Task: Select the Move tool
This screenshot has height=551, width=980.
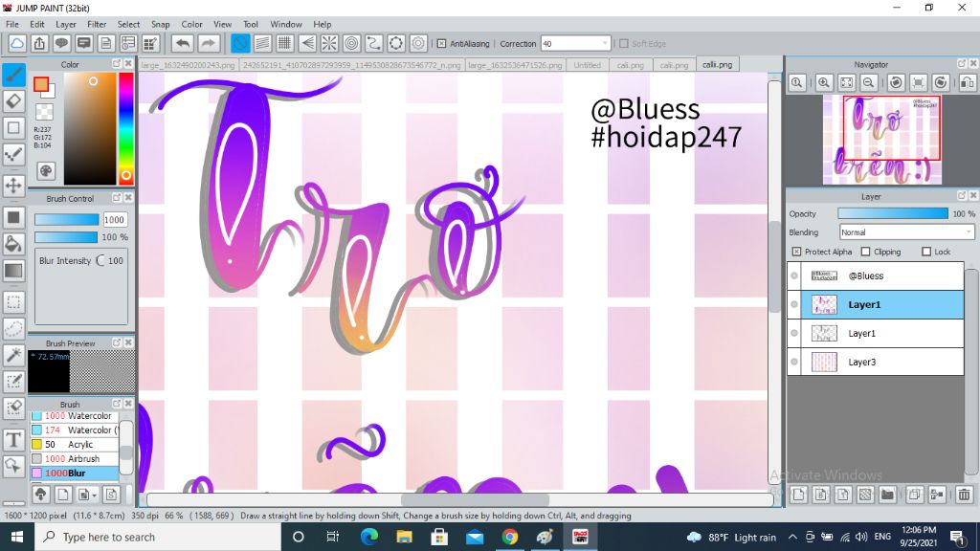Action: (13, 185)
